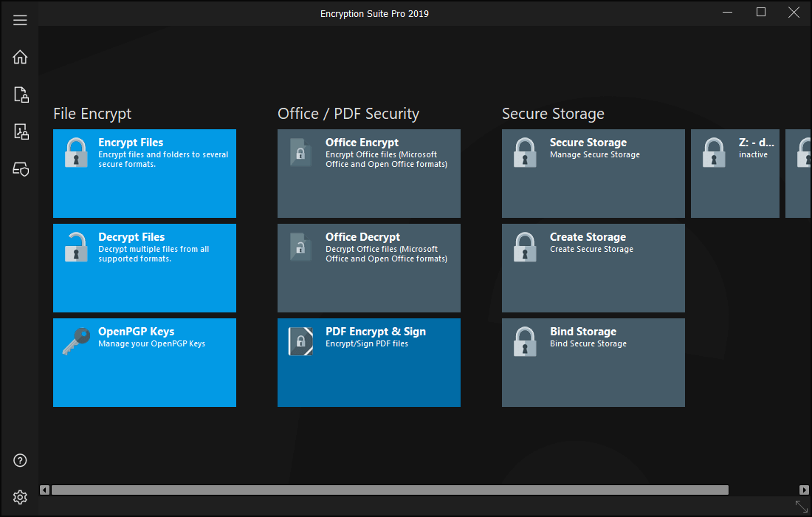The width and height of the screenshot is (812, 517).
Task: Open the PDF Encrypt & Sign tile
Action: [x=369, y=363]
